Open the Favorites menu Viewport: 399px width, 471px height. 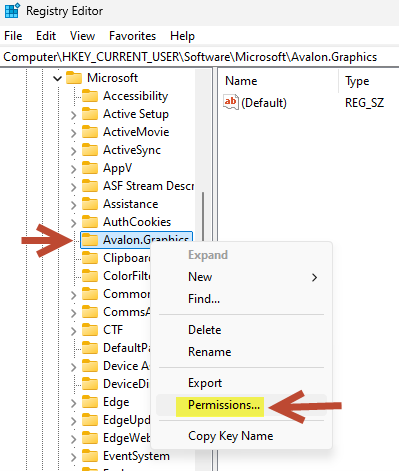tap(132, 36)
